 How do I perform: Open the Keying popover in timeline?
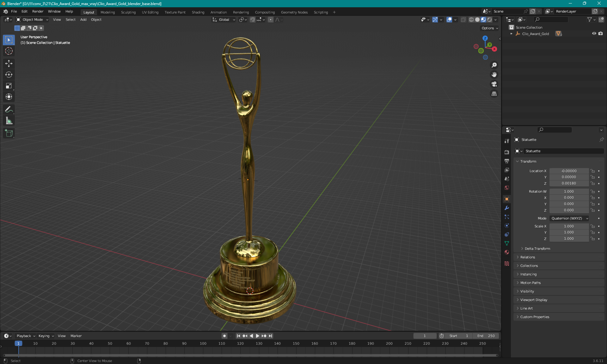(46, 336)
